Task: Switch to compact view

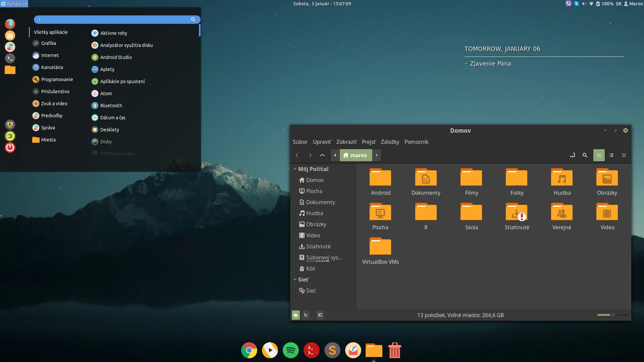Action: pos(624,155)
